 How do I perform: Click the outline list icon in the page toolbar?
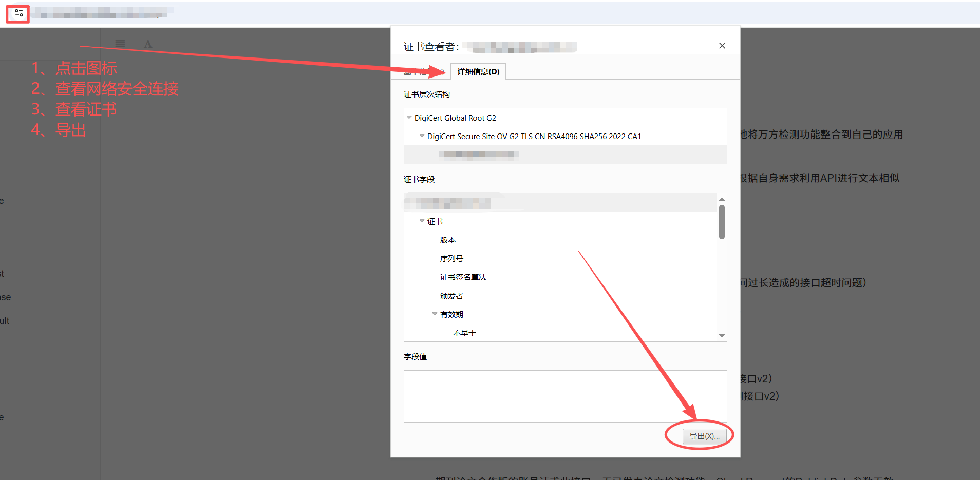(x=120, y=44)
